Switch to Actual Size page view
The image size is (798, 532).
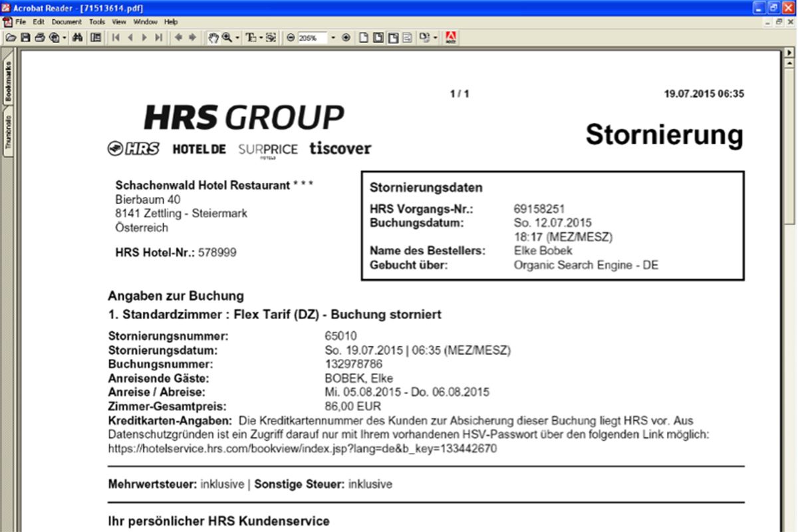coord(364,38)
